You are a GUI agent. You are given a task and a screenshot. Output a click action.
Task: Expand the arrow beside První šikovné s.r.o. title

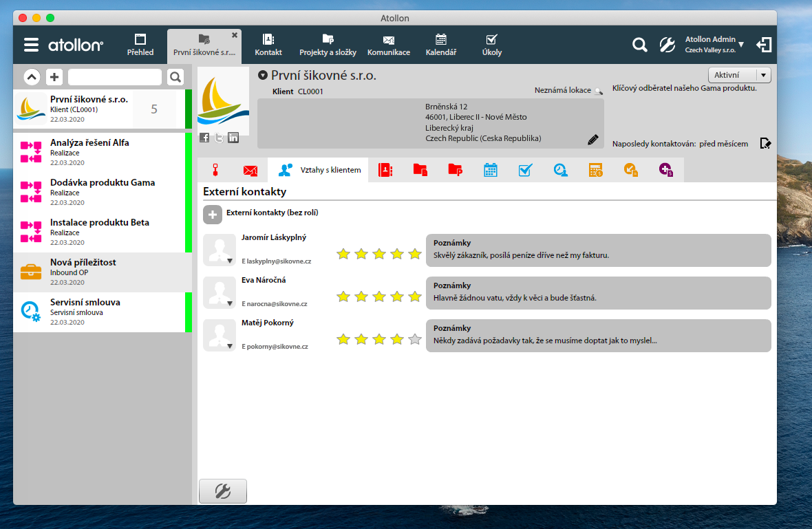[x=262, y=76]
